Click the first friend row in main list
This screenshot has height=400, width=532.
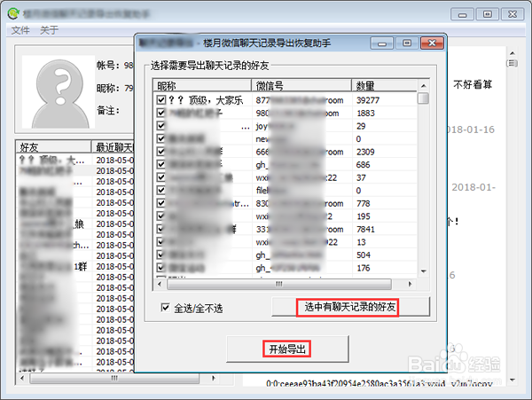(x=75, y=160)
